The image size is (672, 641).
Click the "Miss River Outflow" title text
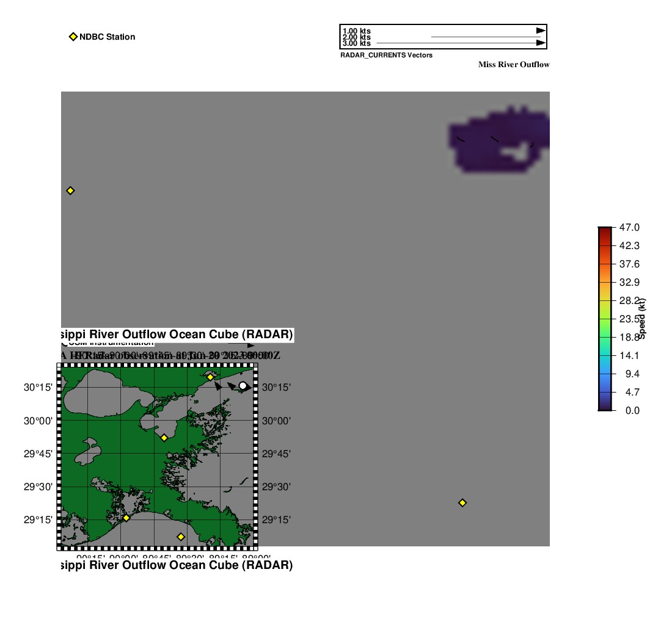pyautogui.click(x=513, y=65)
